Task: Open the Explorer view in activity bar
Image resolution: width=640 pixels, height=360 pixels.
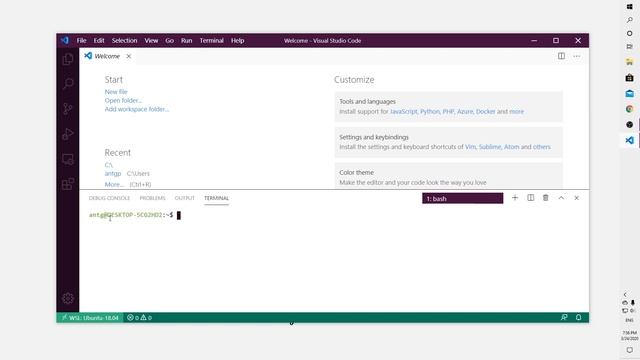Action: [x=68, y=60]
